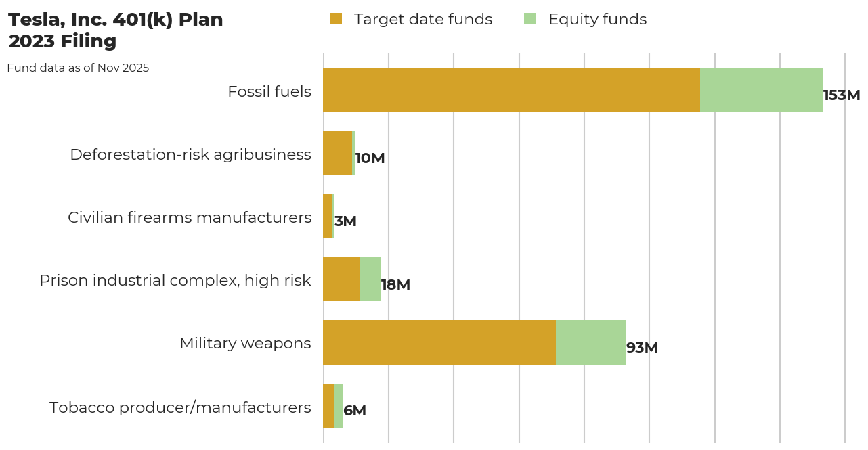Screen dimensions: 868x450
Task: Click the 153M value label
Action: click(x=841, y=95)
